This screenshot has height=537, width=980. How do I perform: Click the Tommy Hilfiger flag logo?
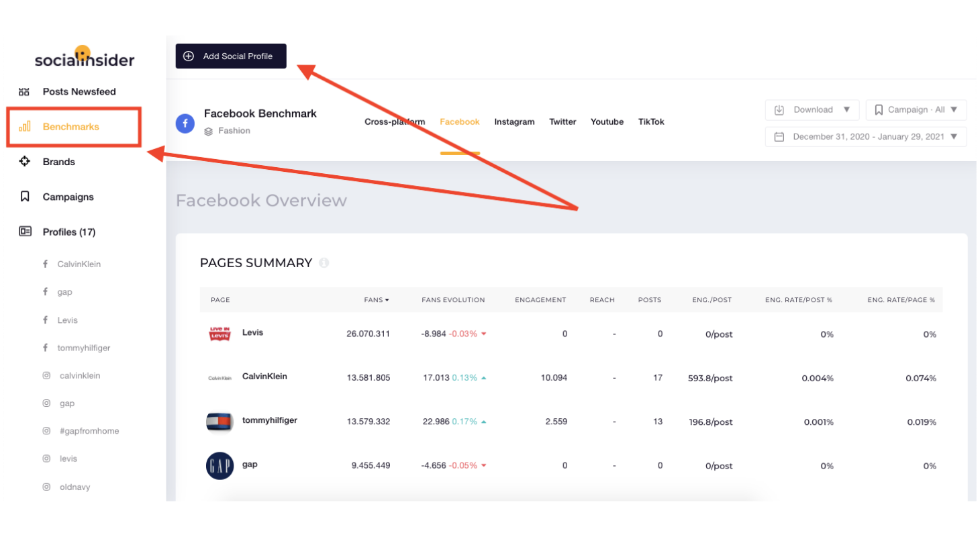click(x=219, y=422)
